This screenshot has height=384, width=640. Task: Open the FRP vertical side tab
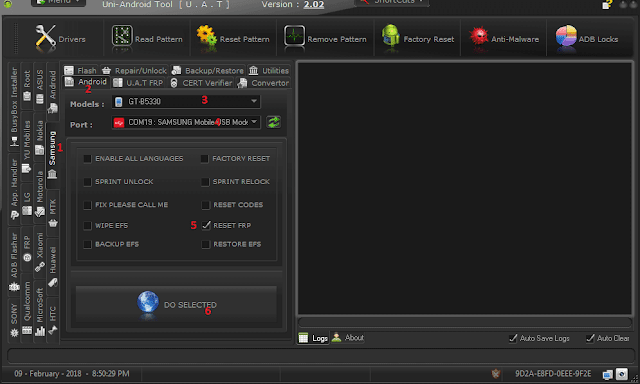[x=27, y=249]
